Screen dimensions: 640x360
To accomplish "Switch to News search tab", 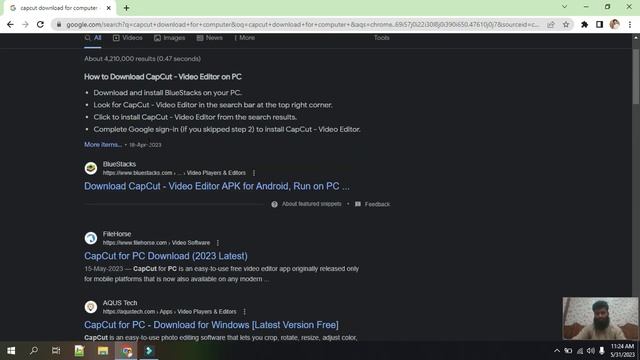I will 210,38.
